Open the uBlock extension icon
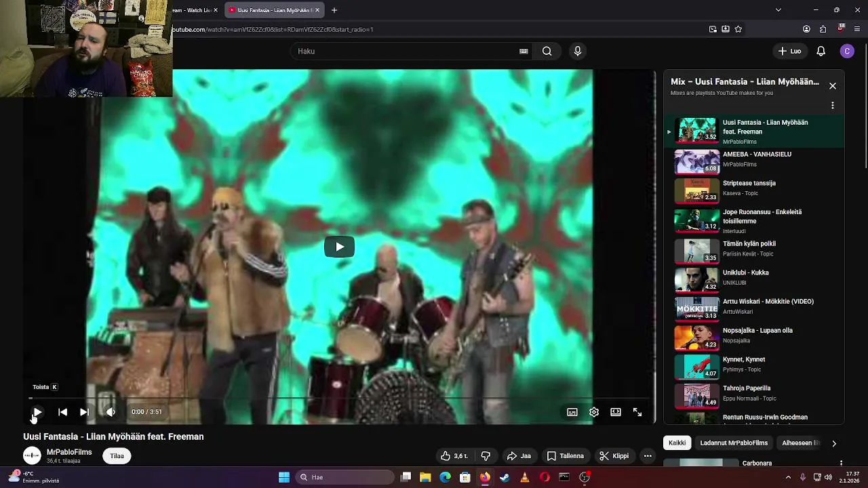 [x=841, y=28]
